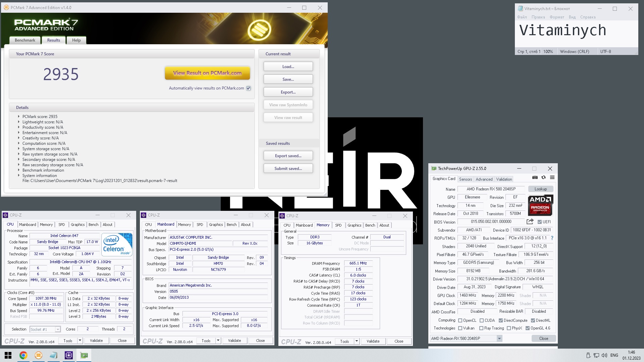This screenshot has width=644, height=362.
Task: Open the Validation tab in GPU-Z
Action: (x=504, y=179)
